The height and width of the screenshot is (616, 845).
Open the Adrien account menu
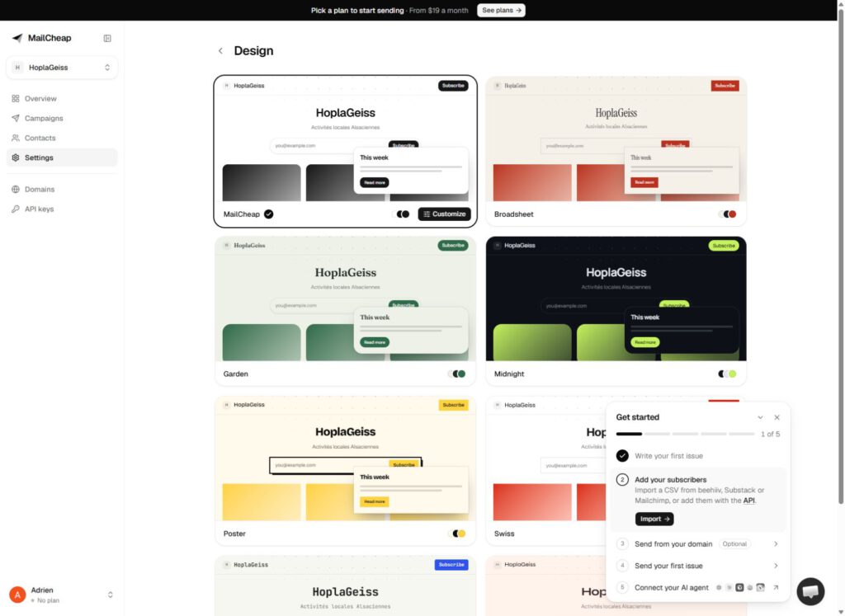61,595
